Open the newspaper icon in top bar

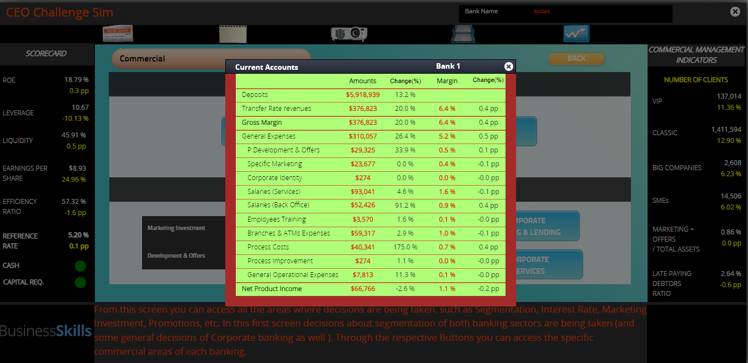coord(118,33)
